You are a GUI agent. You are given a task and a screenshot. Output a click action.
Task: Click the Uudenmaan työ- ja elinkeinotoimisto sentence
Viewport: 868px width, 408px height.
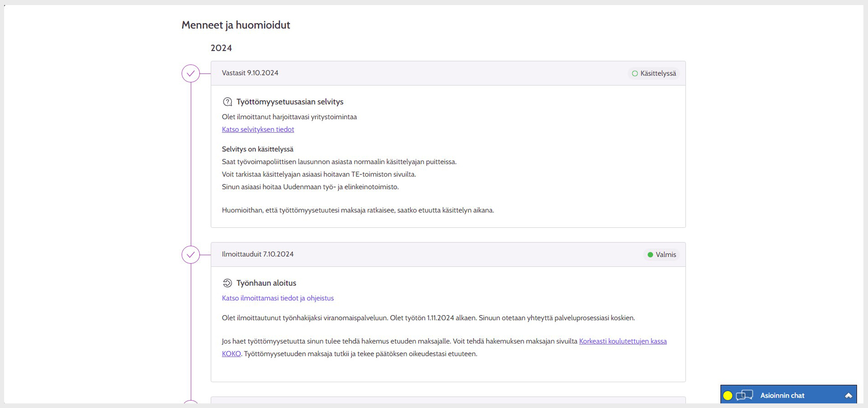tap(310, 187)
